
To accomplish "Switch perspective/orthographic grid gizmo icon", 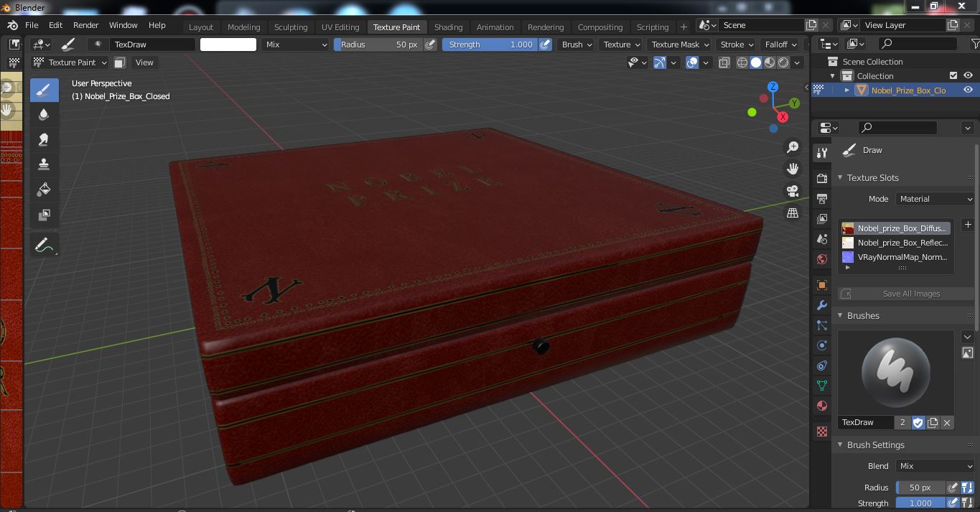I will coord(793,213).
